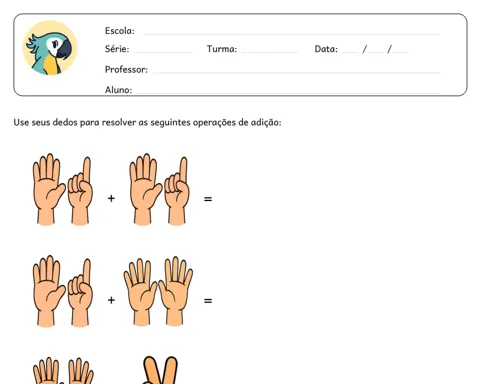The image size is (480, 384).
Task: Click the peace-sign hand at the bottom
Action: click(x=160, y=370)
